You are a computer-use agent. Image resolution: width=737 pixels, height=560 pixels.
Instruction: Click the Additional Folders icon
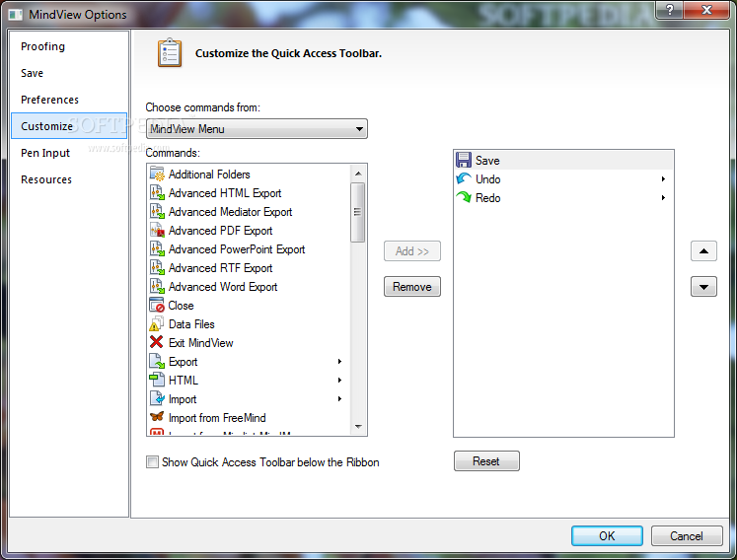[x=157, y=174]
